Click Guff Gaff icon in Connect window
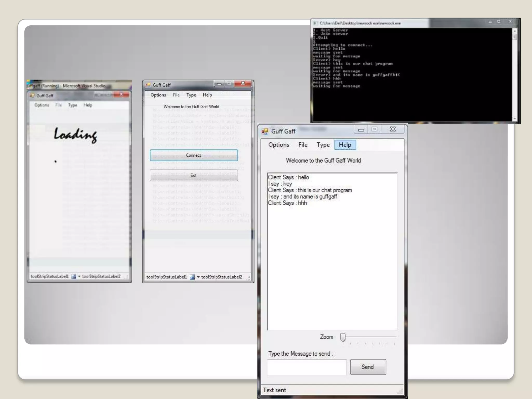 148,85
